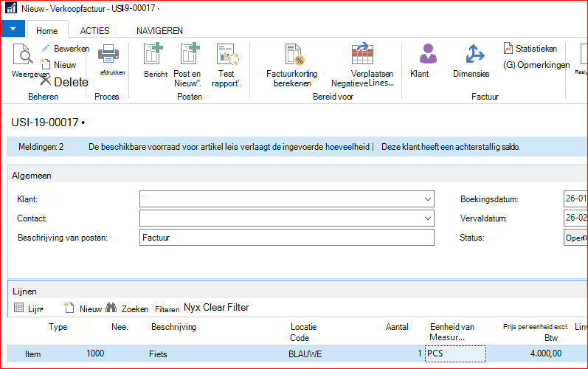Click the Boekingsdatum field
588x369 pixels.
coord(575,199)
